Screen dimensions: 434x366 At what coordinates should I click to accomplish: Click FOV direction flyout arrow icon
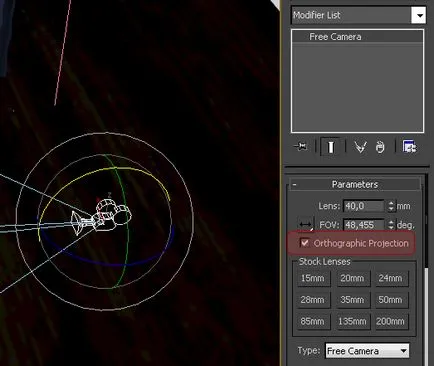pyautogui.click(x=305, y=225)
